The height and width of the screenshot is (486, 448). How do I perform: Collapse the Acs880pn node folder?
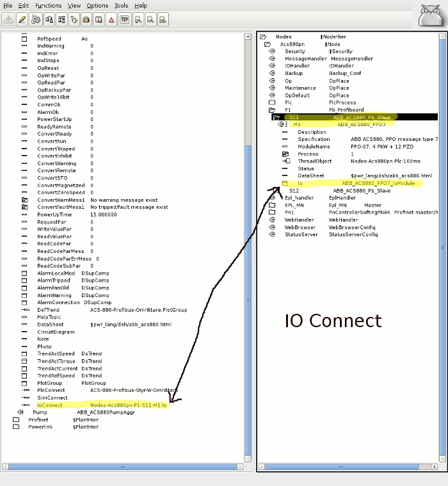[268, 44]
